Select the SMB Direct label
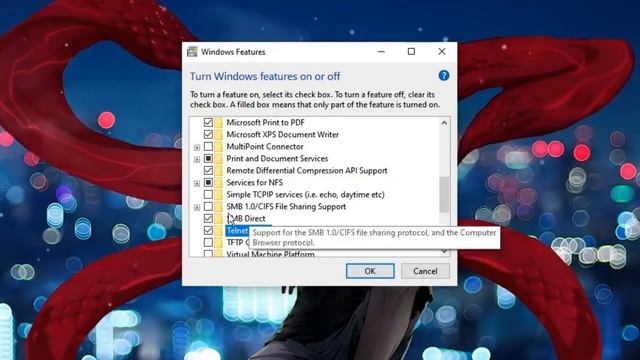This screenshot has height=360, width=640. pos(246,218)
